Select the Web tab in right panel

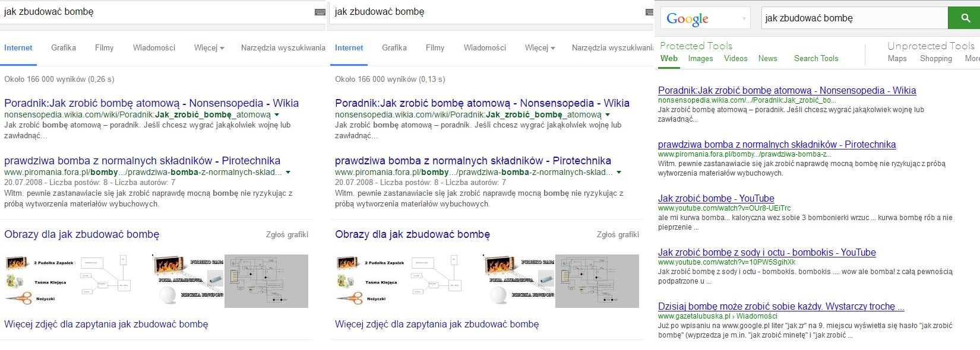pos(669,58)
